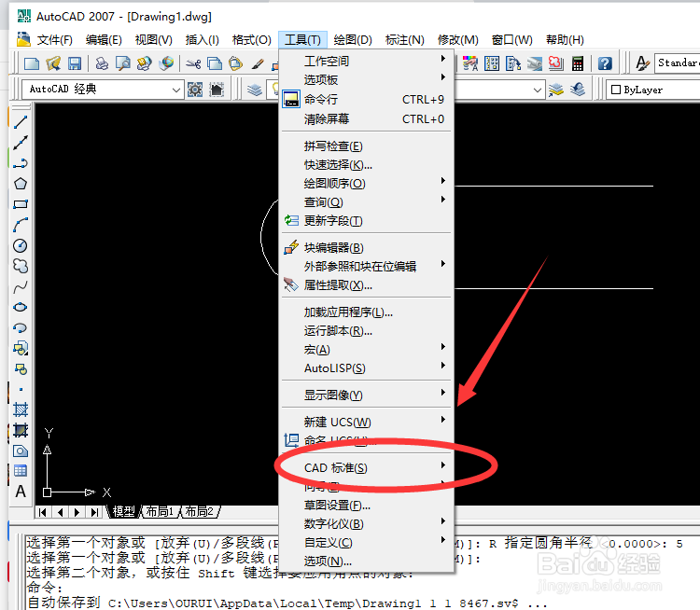Open the 编辑(E) menu

(x=104, y=40)
